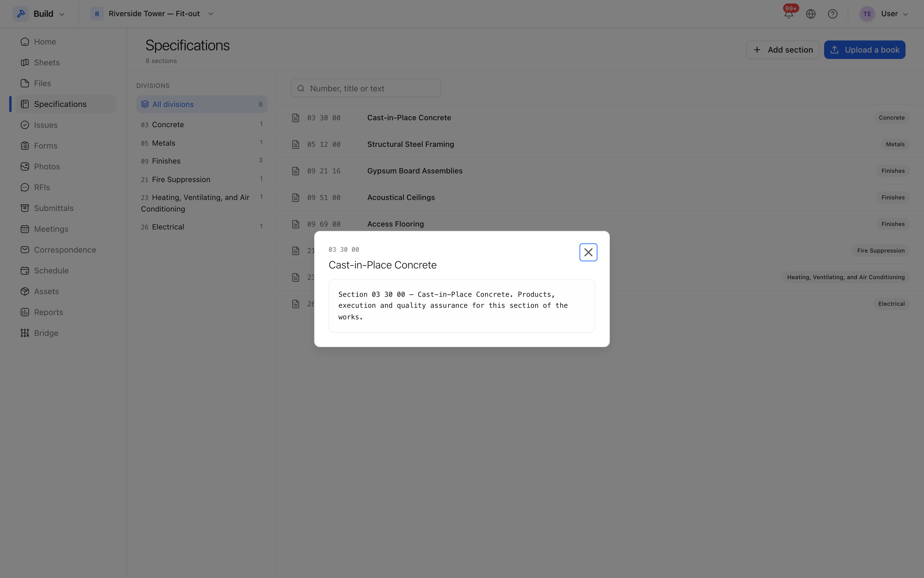Open Schedule in the sidebar
The height and width of the screenshot is (578, 924).
pyautogui.click(x=66, y=271)
